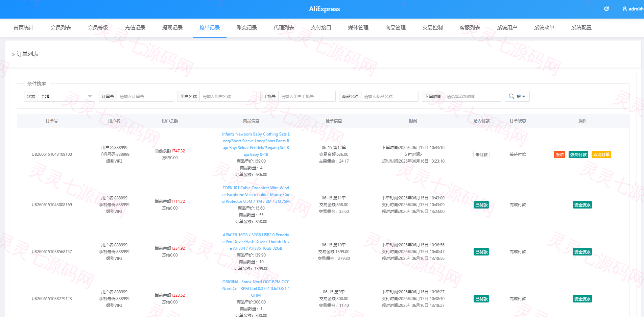Go to the 会员列表 tab

[x=61, y=28]
